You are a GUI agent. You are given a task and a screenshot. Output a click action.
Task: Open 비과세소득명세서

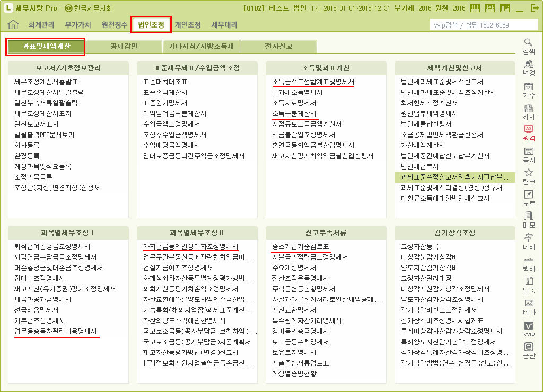[297, 92]
